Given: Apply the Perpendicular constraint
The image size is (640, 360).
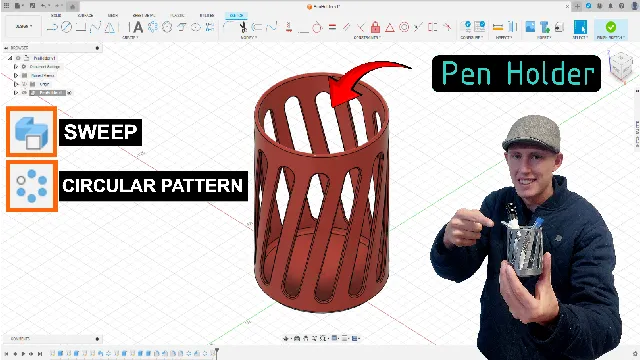Looking at the screenshot, I should coord(361,27).
